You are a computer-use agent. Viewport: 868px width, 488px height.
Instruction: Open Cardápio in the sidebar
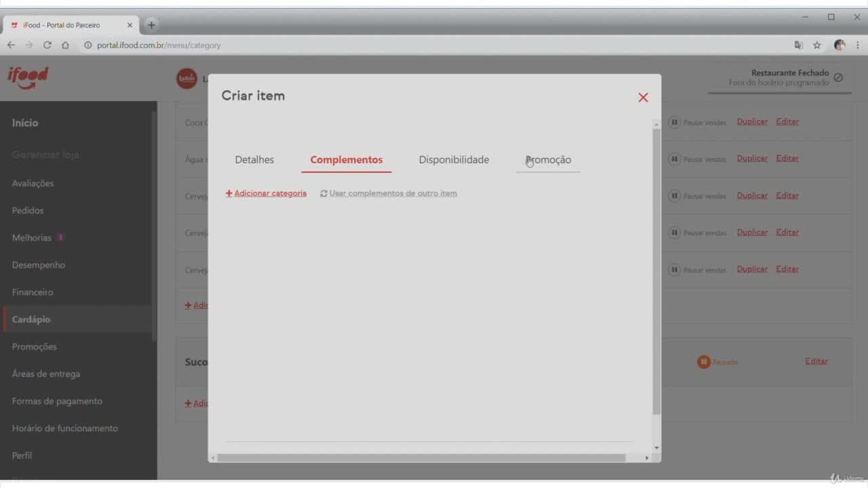[x=31, y=319]
